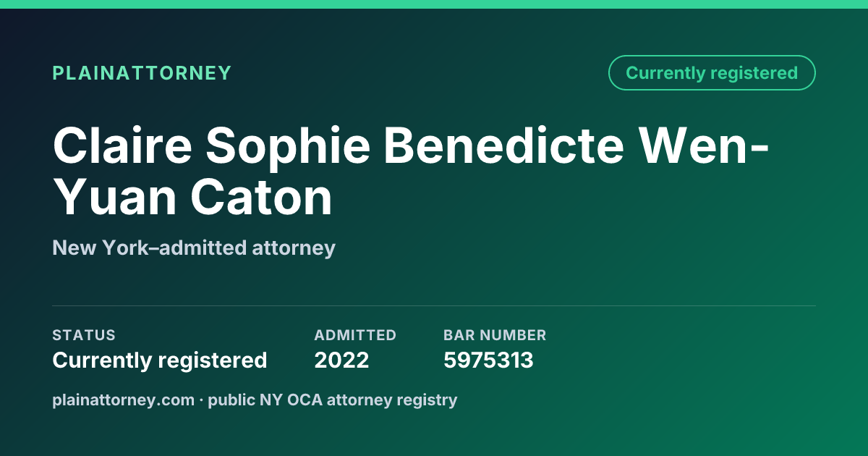Select the admission year 2022
Image resolution: width=868 pixels, height=456 pixels.
[x=341, y=360]
